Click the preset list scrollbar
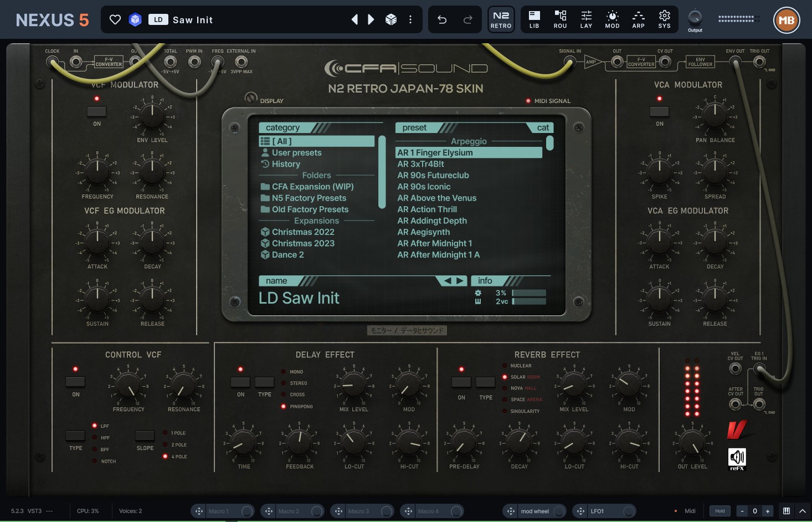Screen dimensions: 812x522 [549, 143]
